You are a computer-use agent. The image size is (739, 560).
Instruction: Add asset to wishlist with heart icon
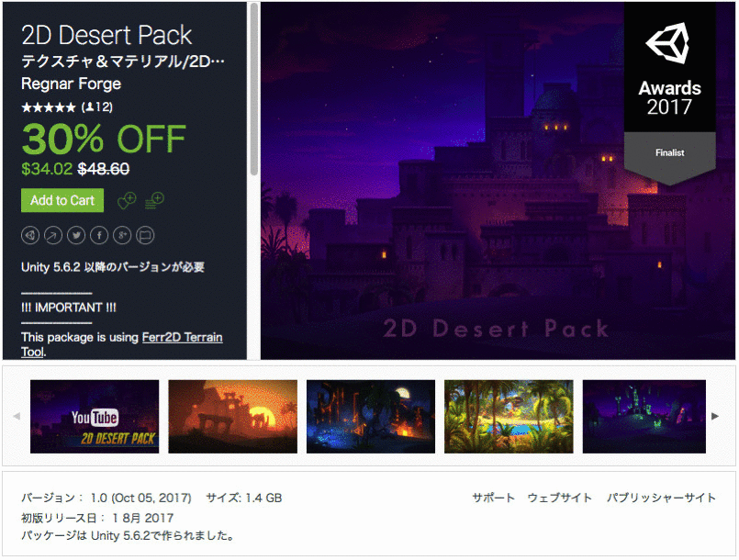[127, 200]
